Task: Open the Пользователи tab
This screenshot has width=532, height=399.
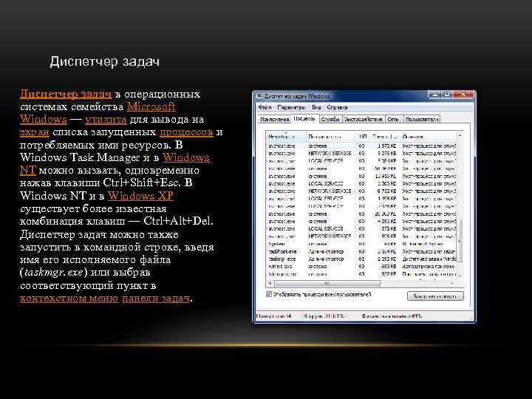Action: (422, 120)
